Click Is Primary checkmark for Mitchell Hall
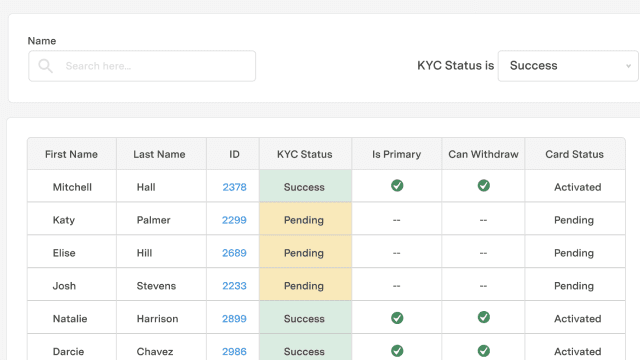The width and height of the screenshot is (640, 360). (397, 186)
